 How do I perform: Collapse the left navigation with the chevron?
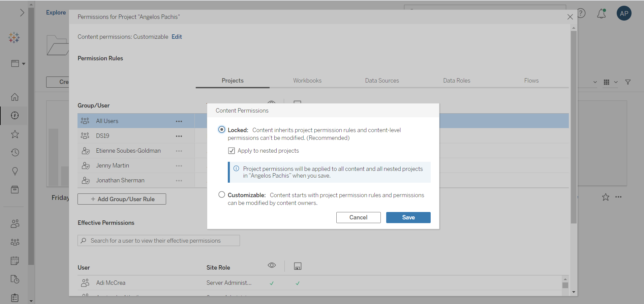[x=22, y=12]
